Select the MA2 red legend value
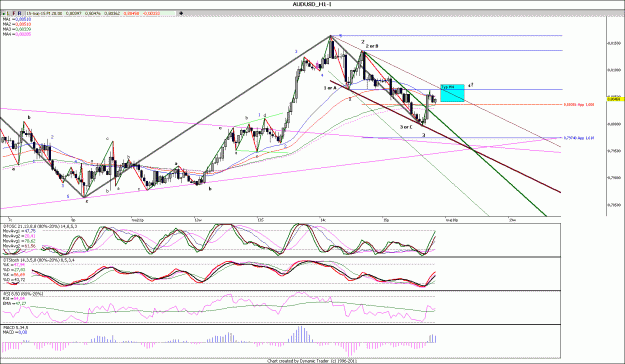The image size is (625, 364). click(x=23, y=24)
